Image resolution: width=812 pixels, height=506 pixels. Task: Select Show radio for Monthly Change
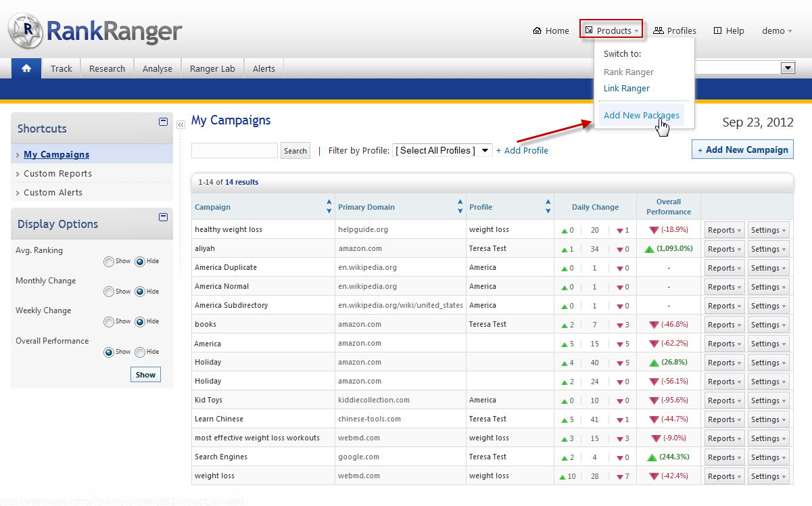[109, 292]
